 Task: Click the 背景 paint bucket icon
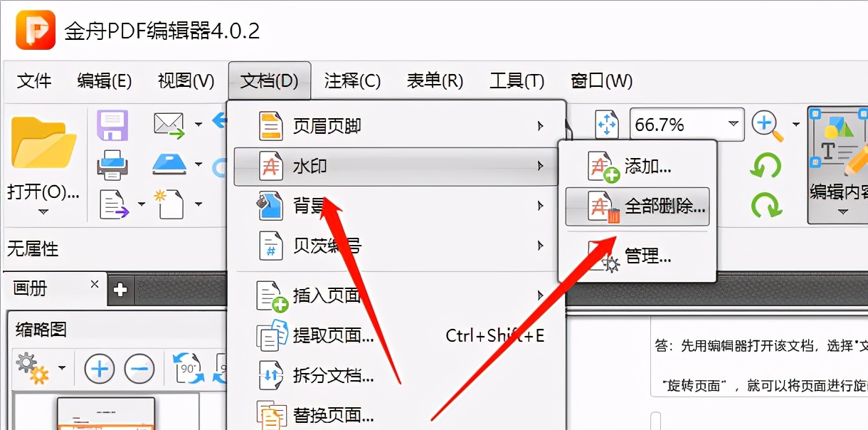coord(270,206)
